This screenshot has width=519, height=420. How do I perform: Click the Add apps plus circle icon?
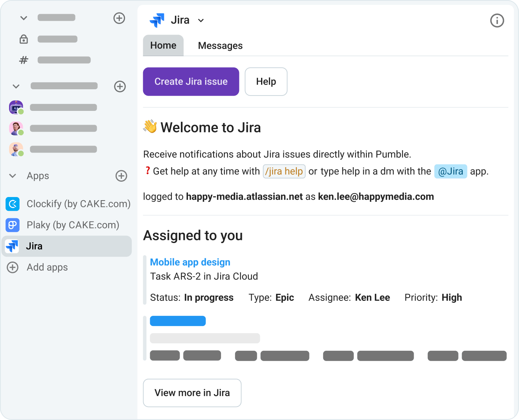[x=13, y=267]
